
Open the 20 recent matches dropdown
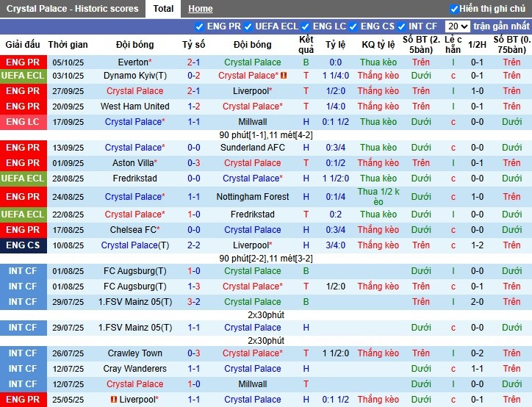click(457, 26)
